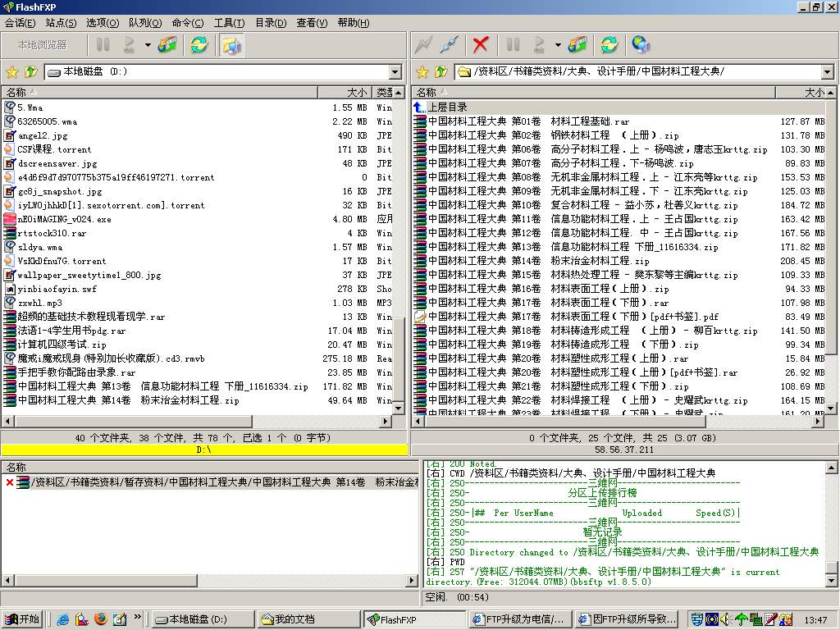Open the local drive D: path dropdown
Screen dimensions: 840x630
coord(395,72)
